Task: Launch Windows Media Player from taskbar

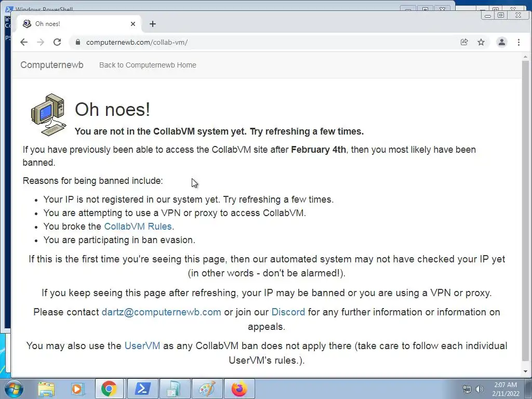Action: tap(77, 389)
